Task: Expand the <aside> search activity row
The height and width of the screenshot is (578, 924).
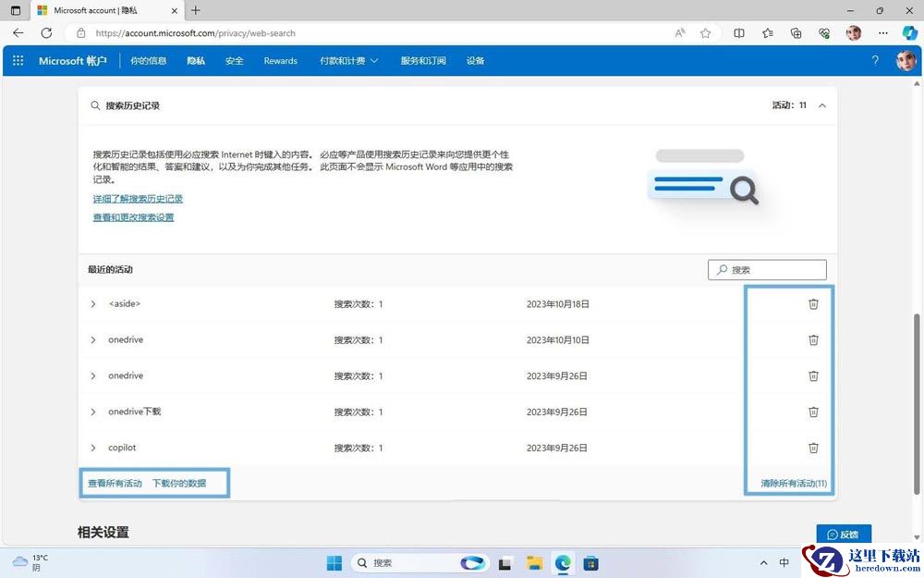Action: (93, 304)
